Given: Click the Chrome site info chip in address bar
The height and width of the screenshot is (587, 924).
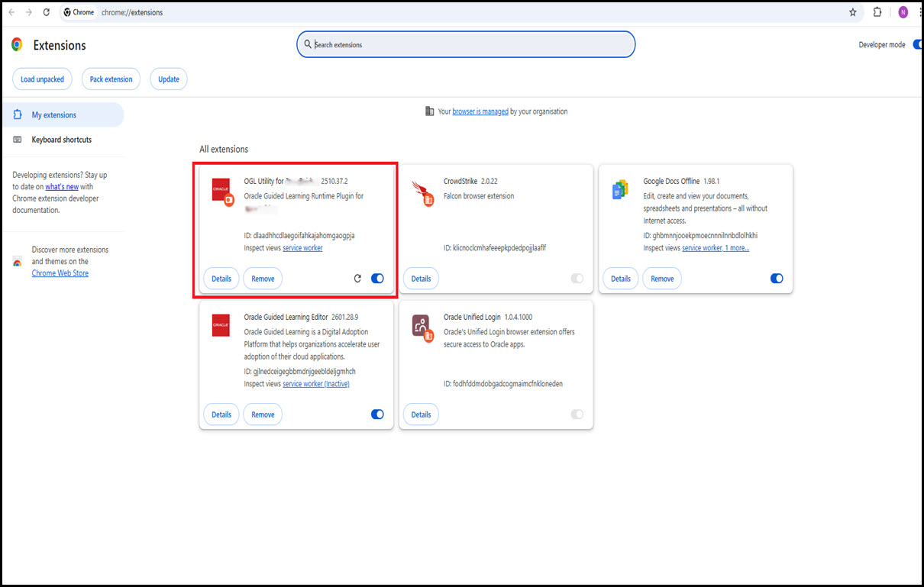Looking at the screenshot, I should (x=79, y=12).
